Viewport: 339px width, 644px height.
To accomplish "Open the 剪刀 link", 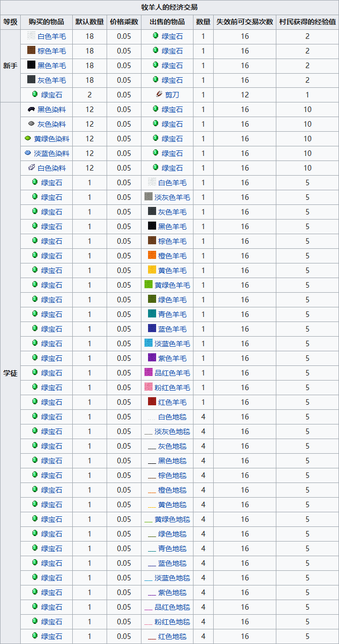I will (x=172, y=95).
